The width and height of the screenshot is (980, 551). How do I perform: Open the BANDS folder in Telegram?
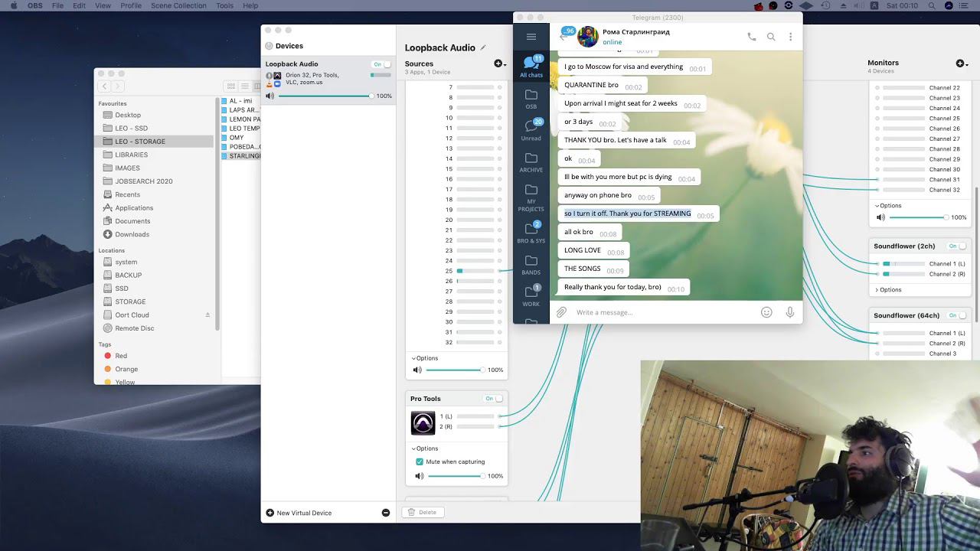coord(531,265)
